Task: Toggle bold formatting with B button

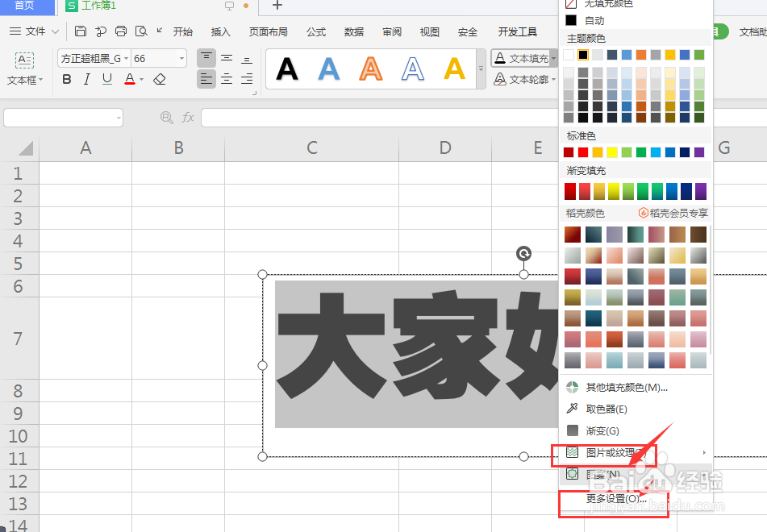Action: coord(67,80)
